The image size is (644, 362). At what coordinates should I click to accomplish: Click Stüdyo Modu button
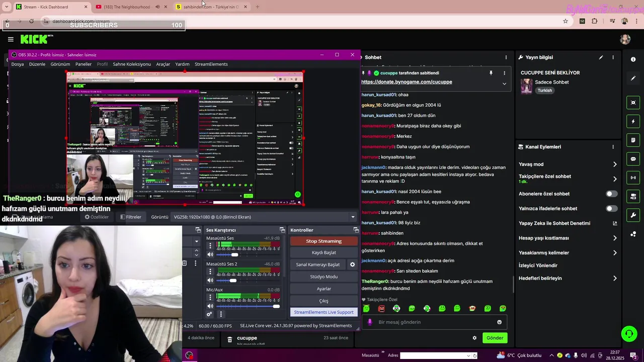(x=324, y=277)
